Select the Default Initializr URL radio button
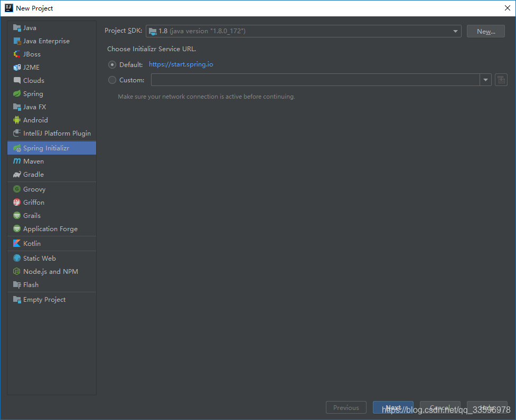This screenshot has width=516, height=420. point(112,65)
